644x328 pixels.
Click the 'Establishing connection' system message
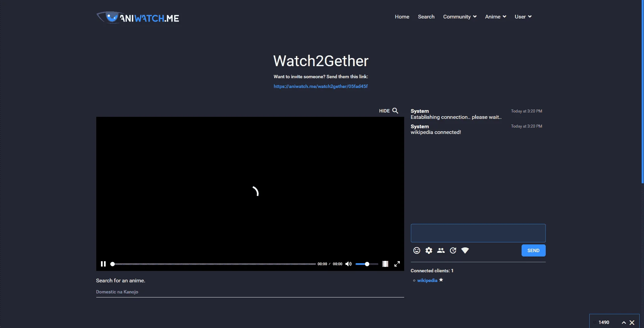tap(456, 117)
